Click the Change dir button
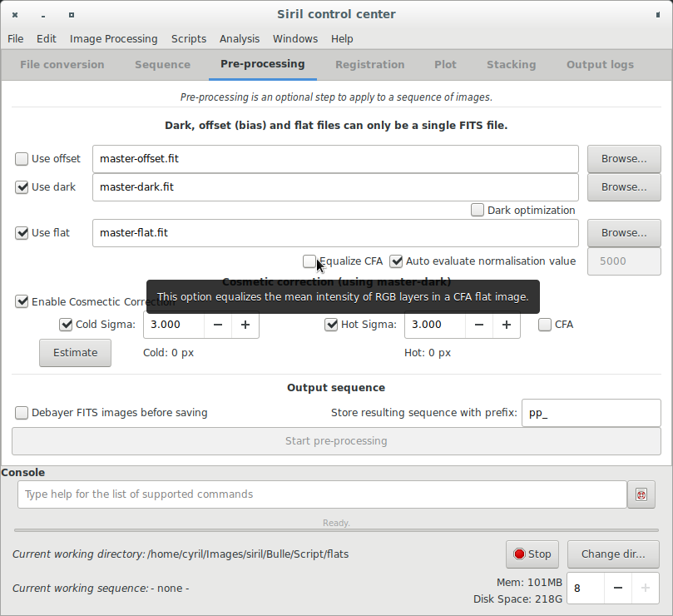This screenshot has width=673, height=616. point(613,554)
